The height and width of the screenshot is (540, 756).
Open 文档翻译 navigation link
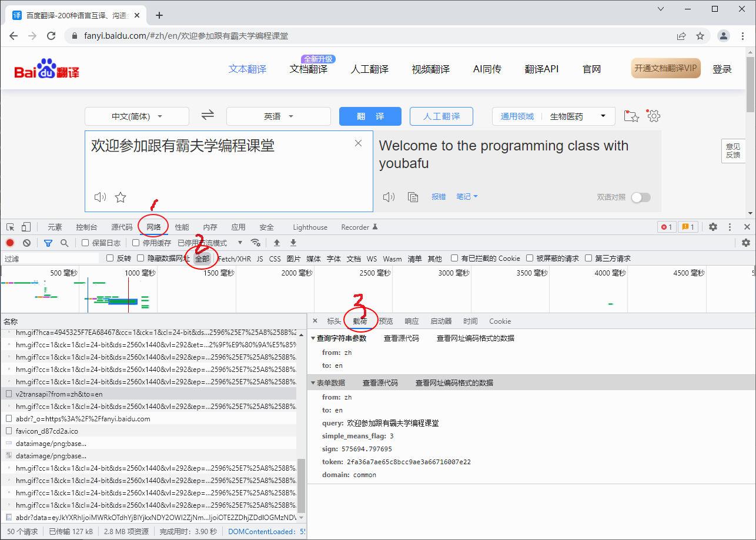(x=309, y=69)
